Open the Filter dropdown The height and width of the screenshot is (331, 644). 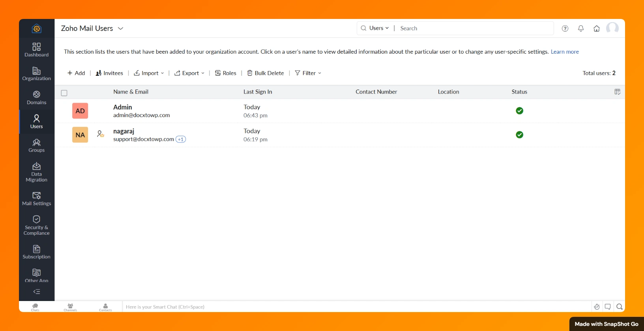[x=308, y=73]
